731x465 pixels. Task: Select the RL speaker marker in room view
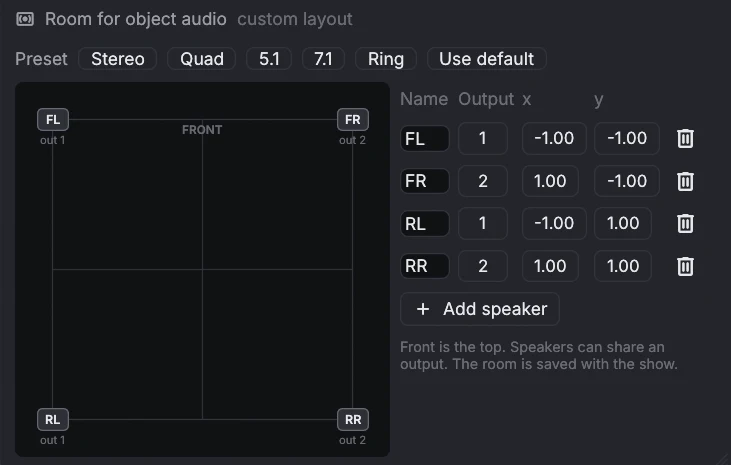(53, 419)
